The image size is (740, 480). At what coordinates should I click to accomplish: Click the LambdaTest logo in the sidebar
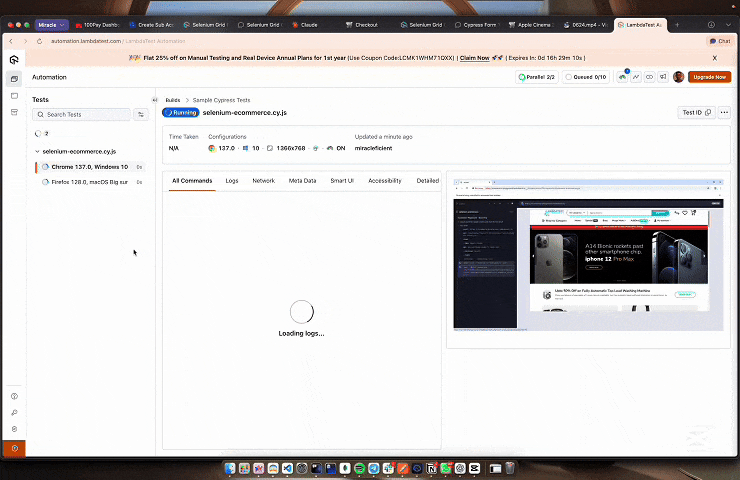pos(14,59)
